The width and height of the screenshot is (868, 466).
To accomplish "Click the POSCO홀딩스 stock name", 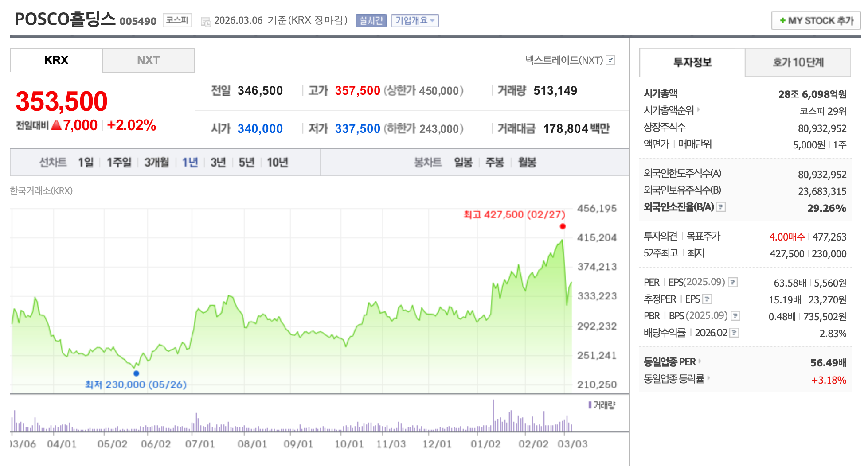I will pos(65,19).
